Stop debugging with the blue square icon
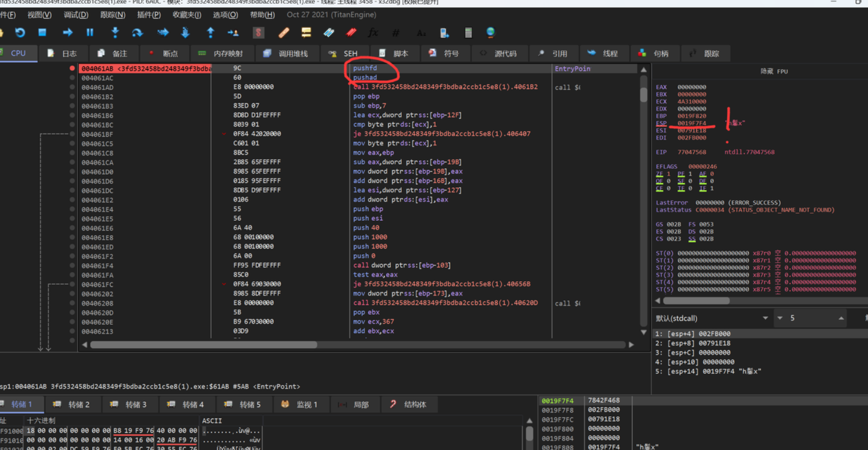Viewport: 868px width, 450px height. pos(42,32)
